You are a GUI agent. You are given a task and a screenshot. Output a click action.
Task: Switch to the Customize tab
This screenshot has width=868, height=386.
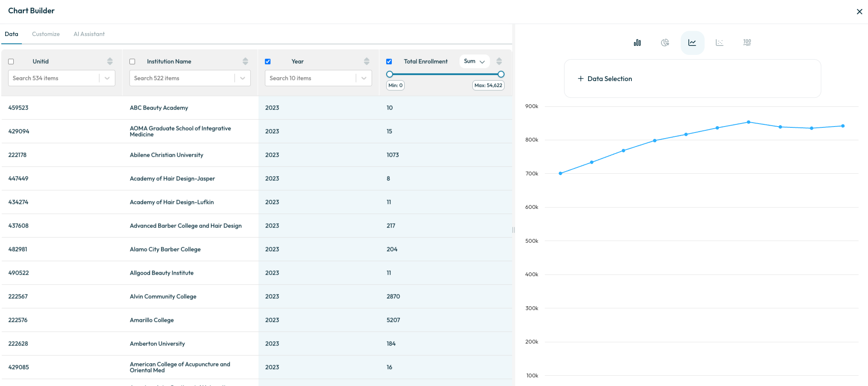coord(46,34)
